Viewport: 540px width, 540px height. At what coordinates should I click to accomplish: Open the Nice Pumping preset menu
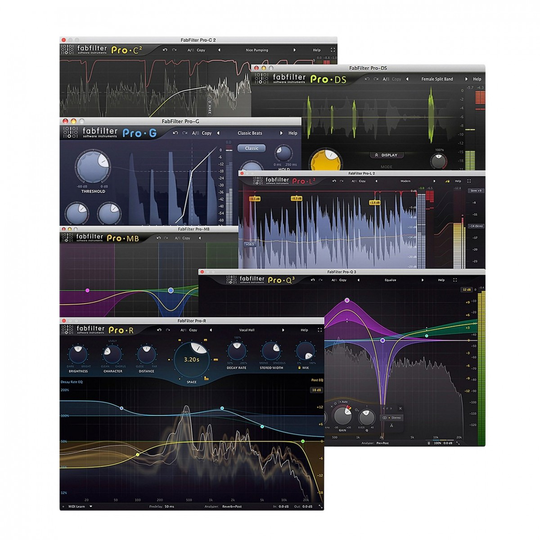click(x=257, y=50)
